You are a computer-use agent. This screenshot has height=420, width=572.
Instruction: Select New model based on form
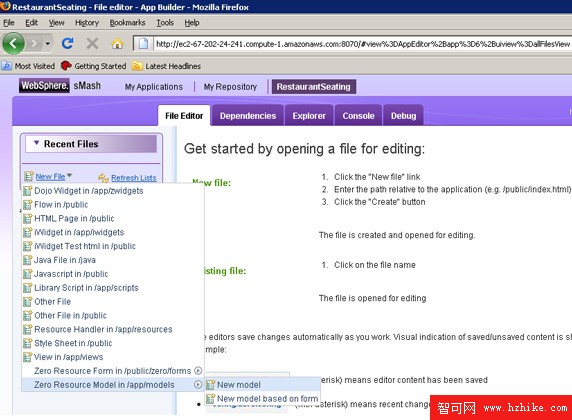coord(267,398)
